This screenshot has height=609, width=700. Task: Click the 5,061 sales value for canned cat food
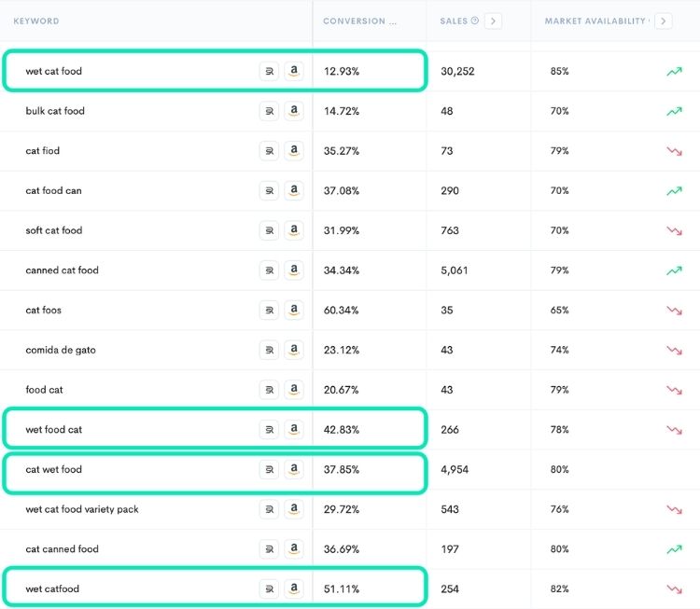point(454,270)
